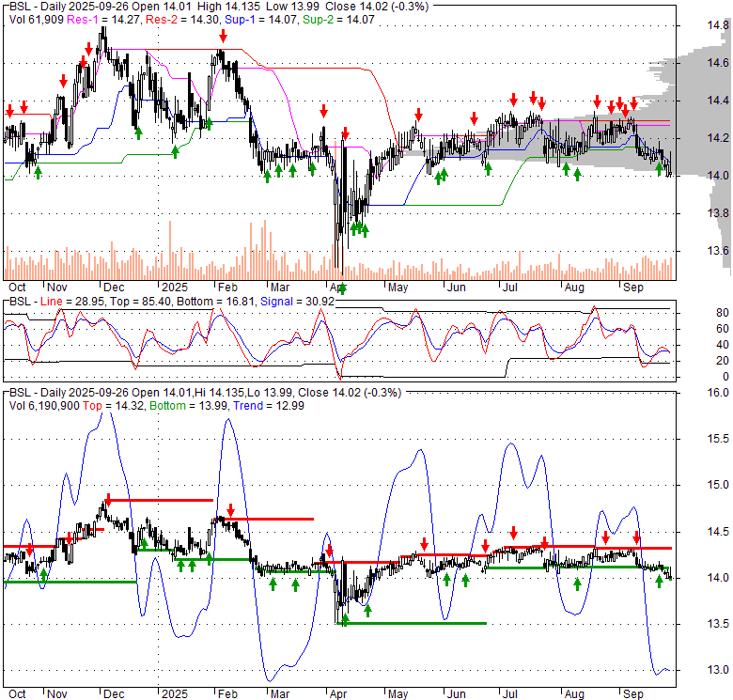Click the Oct label on top chart axis
Image resolution: width=733 pixels, height=700 pixels.
17,287
